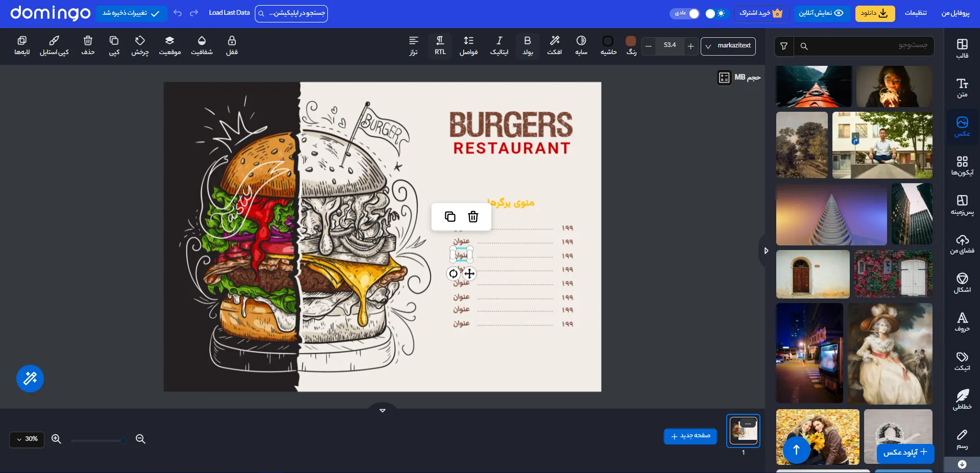Open my space (فضای من) uploads tab
Viewport: 980px width, 473px height.
pyautogui.click(x=962, y=243)
